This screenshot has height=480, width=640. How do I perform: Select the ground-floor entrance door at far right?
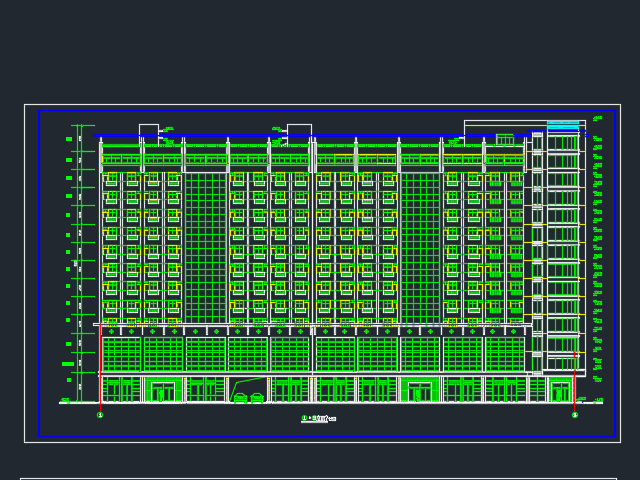[560, 391]
